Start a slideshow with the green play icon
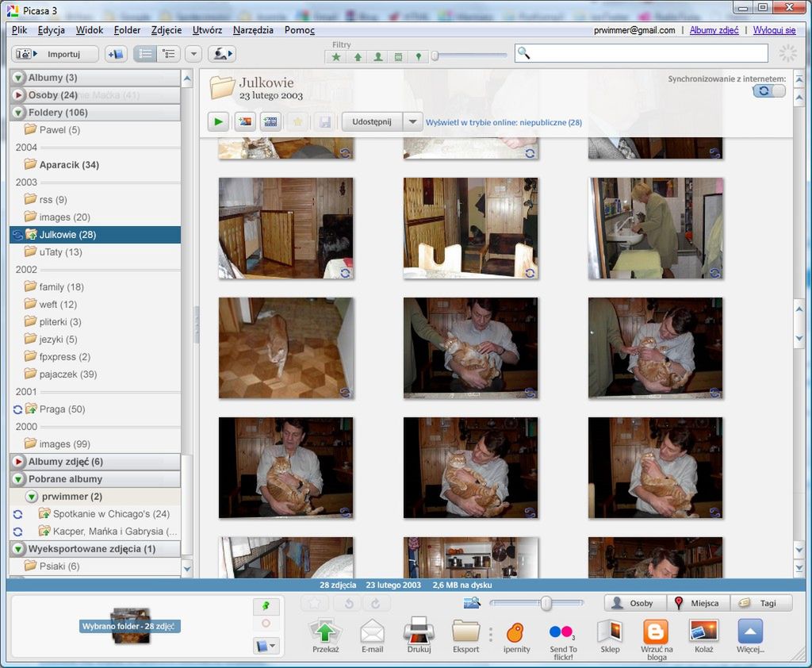The height and width of the screenshot is (668, 812). tap(217, 121)
